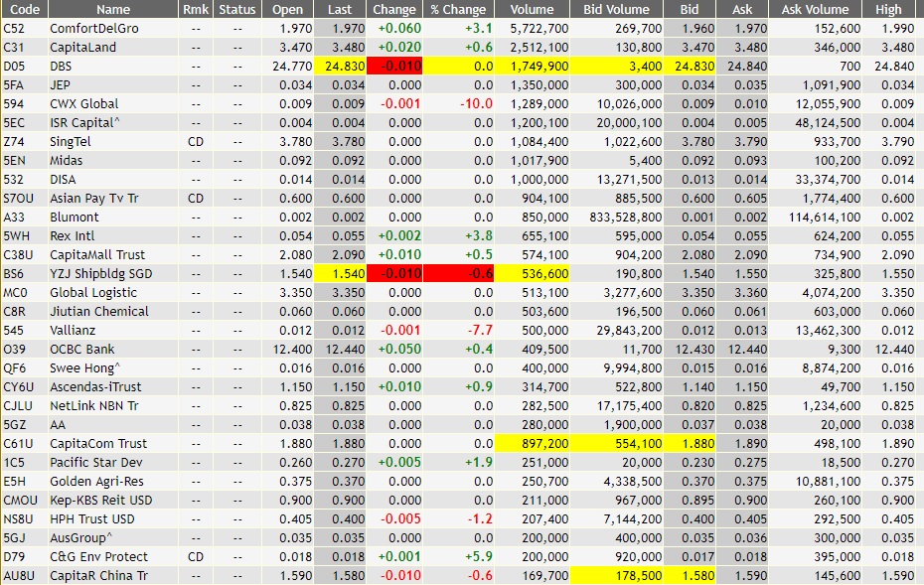Click the Rmk column header
The height and width of the screenshot is (585, 924).
[196, 9]
